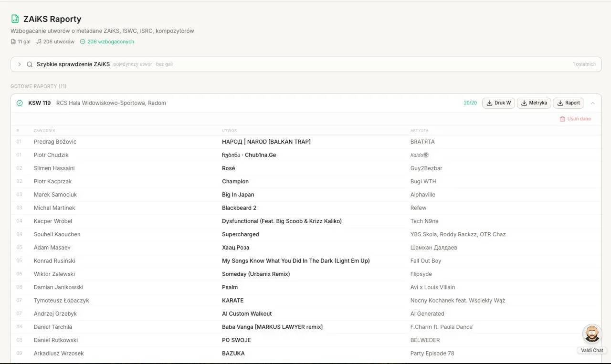Click artist BELWEDER
This screenshot has width=611, height=364.
425,340
